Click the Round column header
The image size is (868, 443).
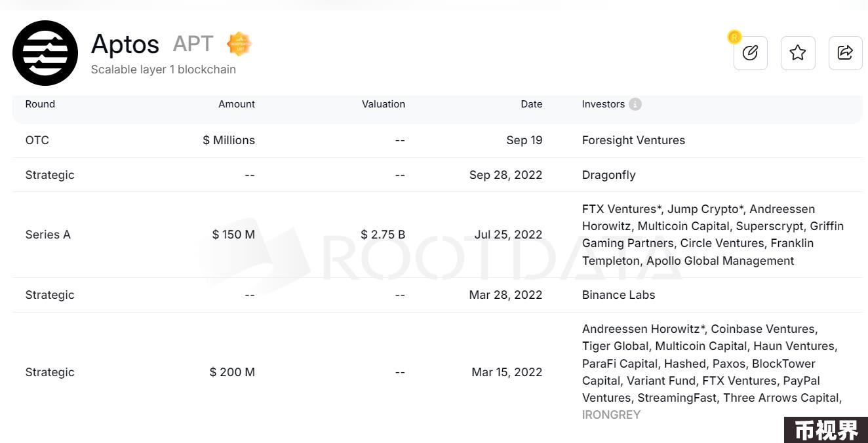coord(40,104)
